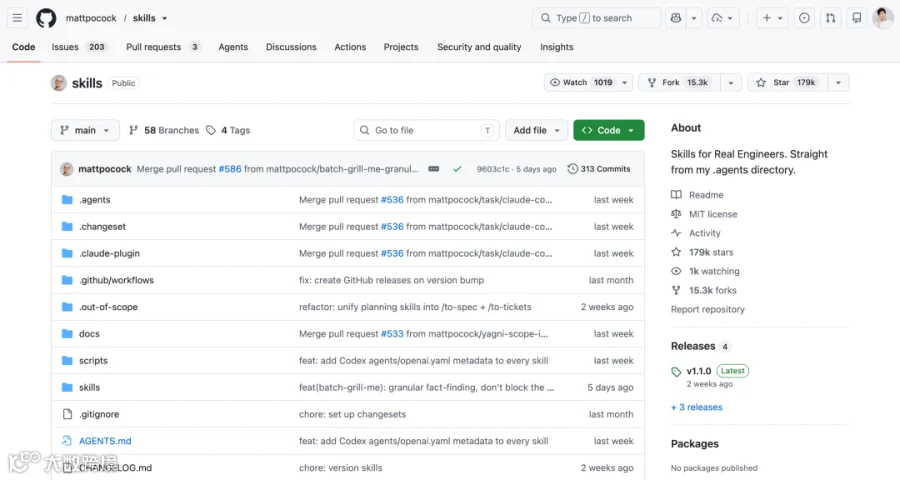Open the Issues tab

78,47
